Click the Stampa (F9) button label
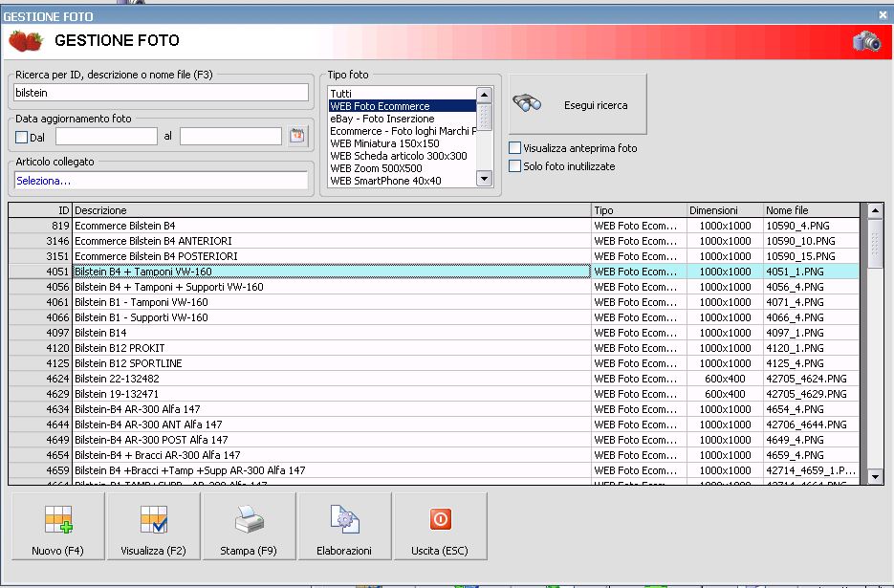The width and height of the screenshot is (894, 588). [x=249, y=551]
